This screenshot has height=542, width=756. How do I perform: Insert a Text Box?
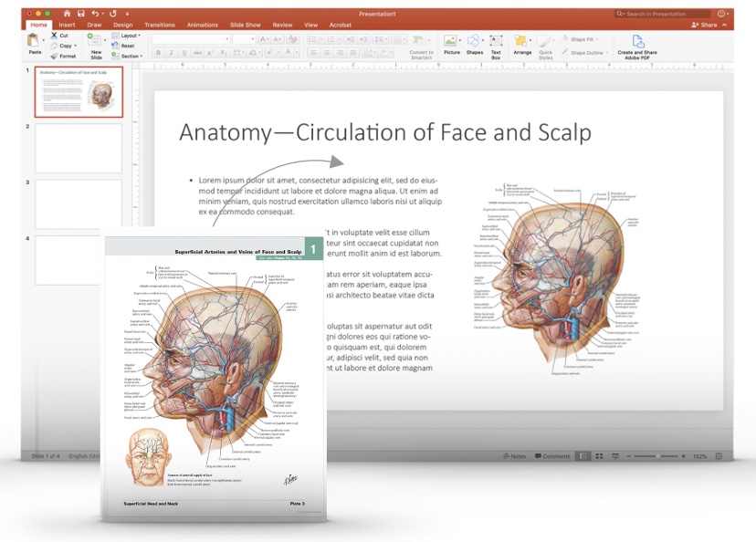[x=496, y=47]
